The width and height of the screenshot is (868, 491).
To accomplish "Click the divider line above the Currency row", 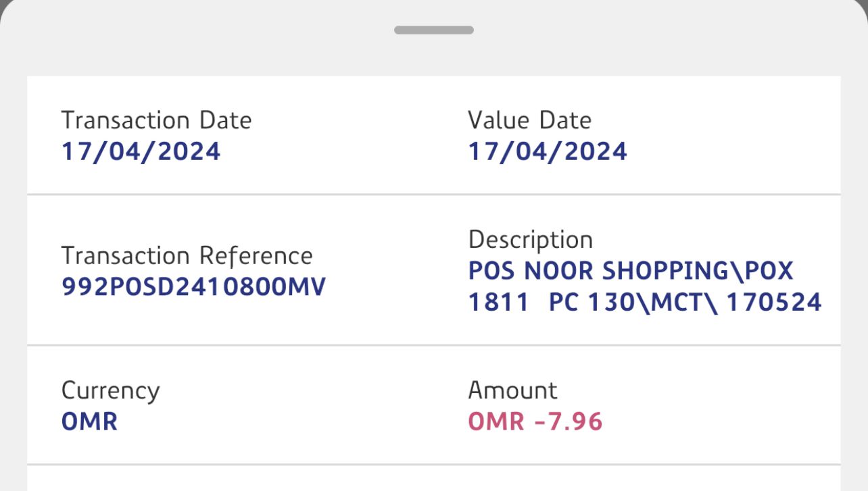I will [x=433, y=345].
